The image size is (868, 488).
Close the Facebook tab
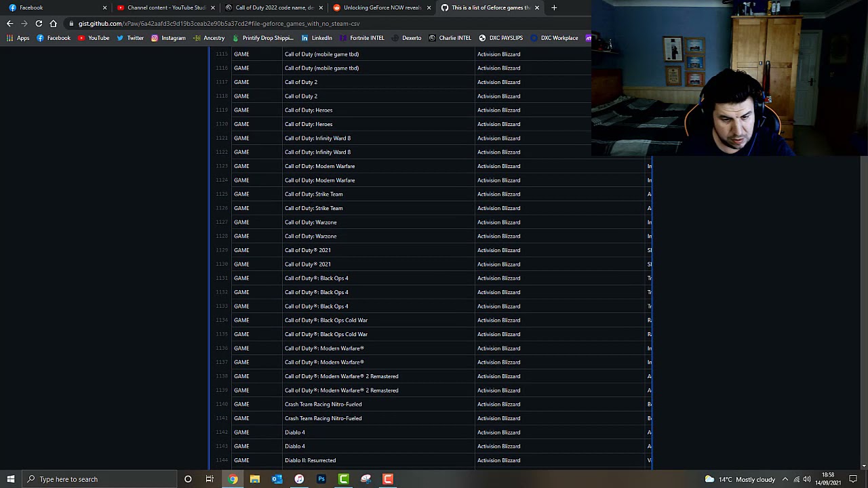[x=104, y=7]
